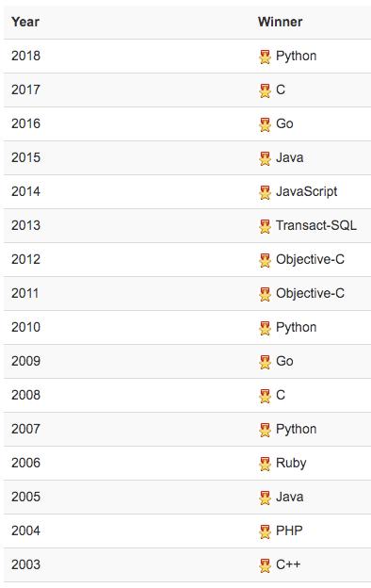Select the 2005 year cell
371x588 pixels.
click(x=25, y=497)
